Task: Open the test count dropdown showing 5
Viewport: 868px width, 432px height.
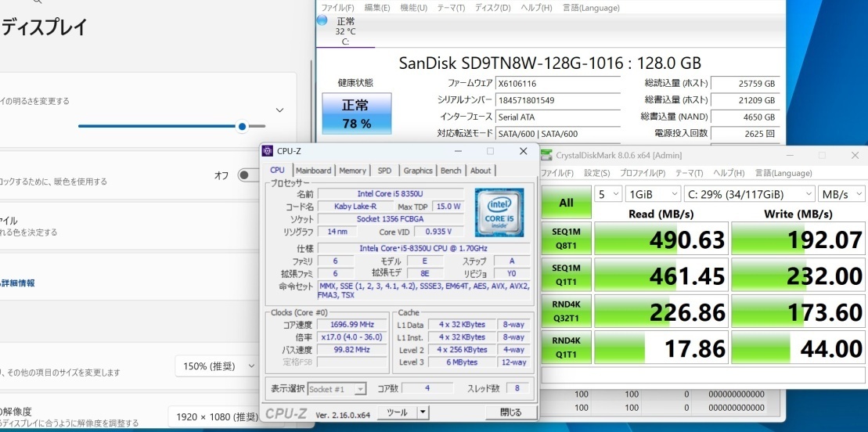Action: (607, 193)
